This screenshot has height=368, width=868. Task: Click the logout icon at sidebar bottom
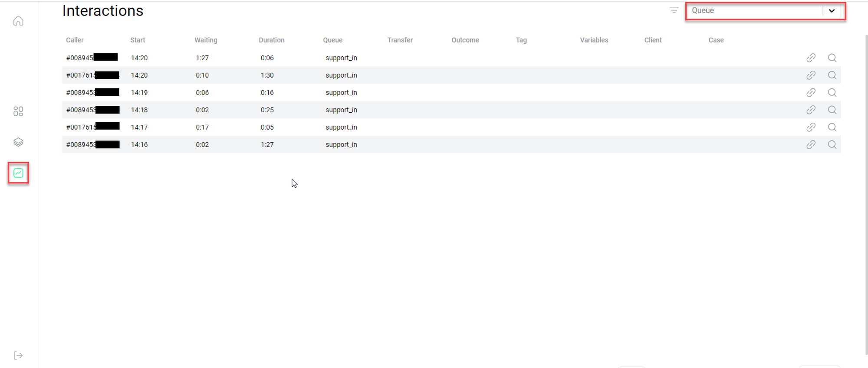tap(18, 355)
